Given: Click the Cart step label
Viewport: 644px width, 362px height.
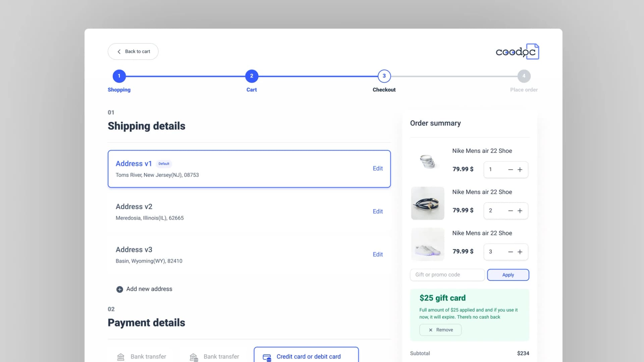Looking at the screenshot, I should 252,90.
